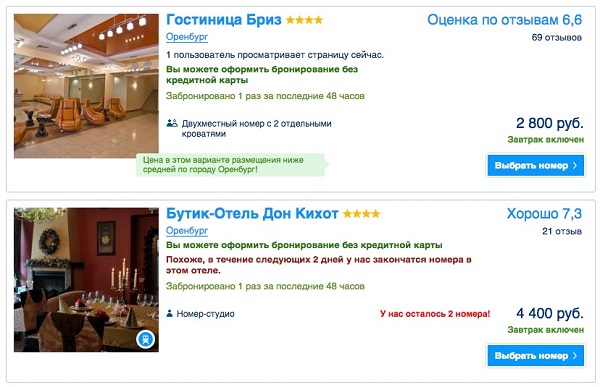Viewport: 600px width, 387px height.
Task: Open the 21 отзыв reviews count
Action: point(562,231)
